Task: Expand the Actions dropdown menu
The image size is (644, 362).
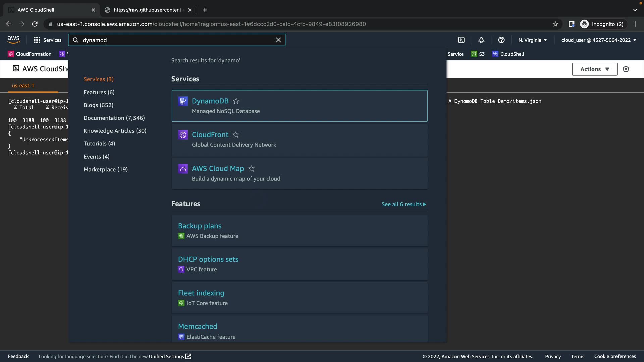Action: coord(594,69)
